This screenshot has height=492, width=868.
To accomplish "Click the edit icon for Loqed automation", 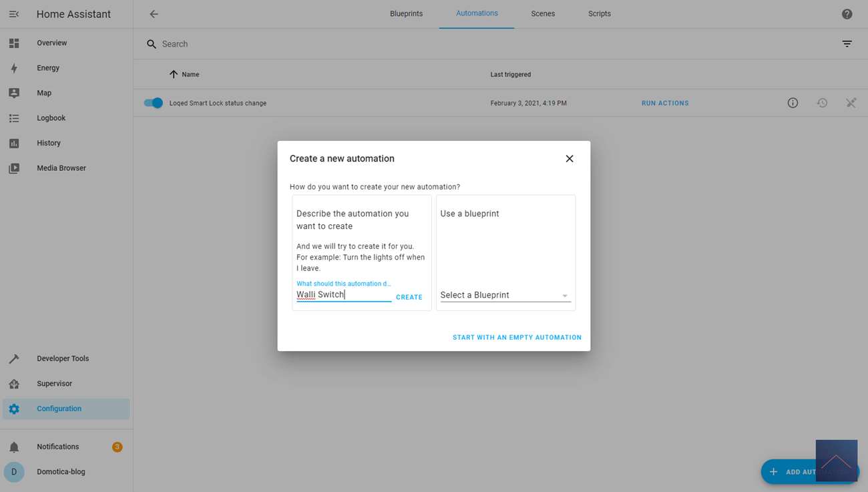I will click(851, 103).
